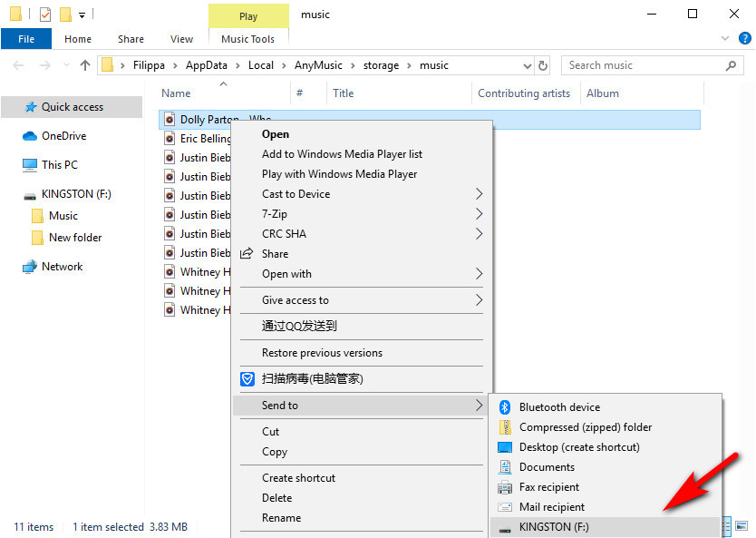The width and height of the screenshot is (756, 538).
Task: Click the refresh icon in address bar
Action: click(543, 65)
